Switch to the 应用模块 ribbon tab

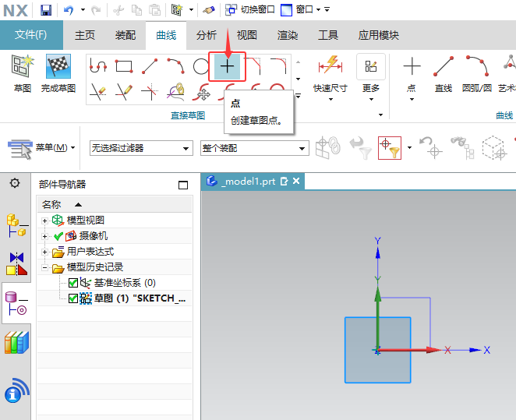click(379, 35)
